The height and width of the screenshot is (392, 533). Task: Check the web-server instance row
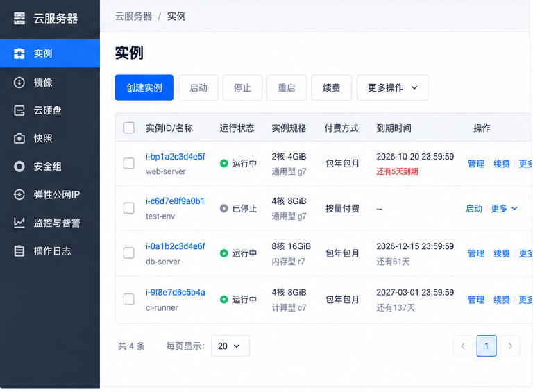129,163
